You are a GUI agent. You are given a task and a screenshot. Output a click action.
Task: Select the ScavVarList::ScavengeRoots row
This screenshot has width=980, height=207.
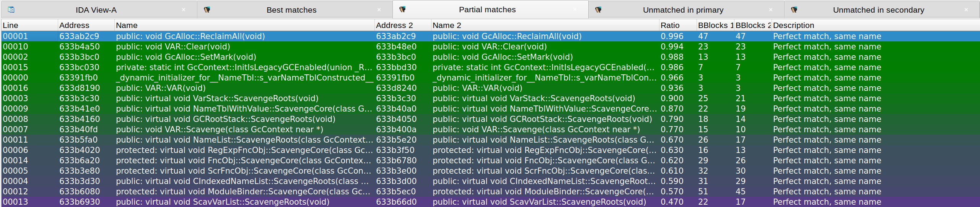pyautogui.click(x=222, y=202)
